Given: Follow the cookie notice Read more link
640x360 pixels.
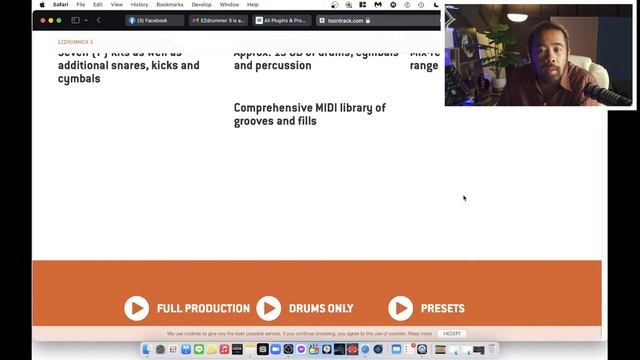Looking at the screenshot, I should 420,333.
